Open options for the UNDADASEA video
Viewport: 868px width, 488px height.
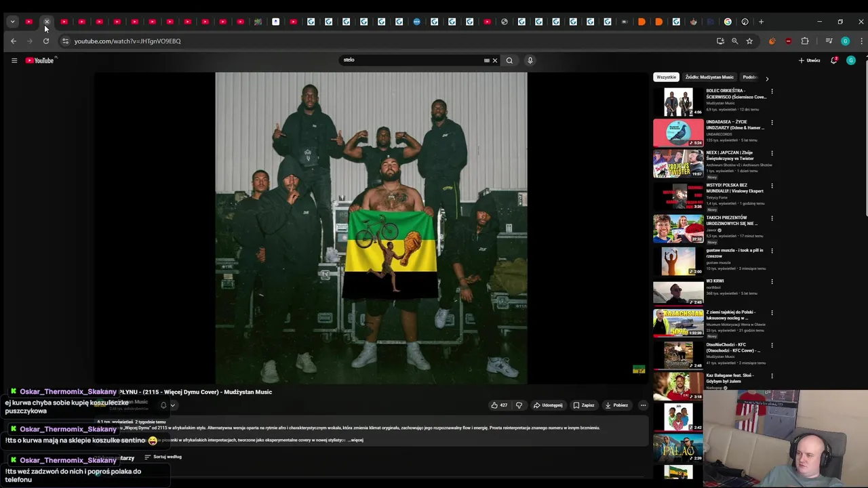(772, 123)
